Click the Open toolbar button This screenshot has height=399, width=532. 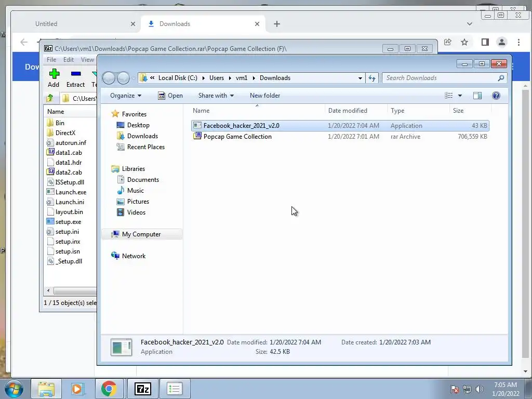click(x=170, y=96)
